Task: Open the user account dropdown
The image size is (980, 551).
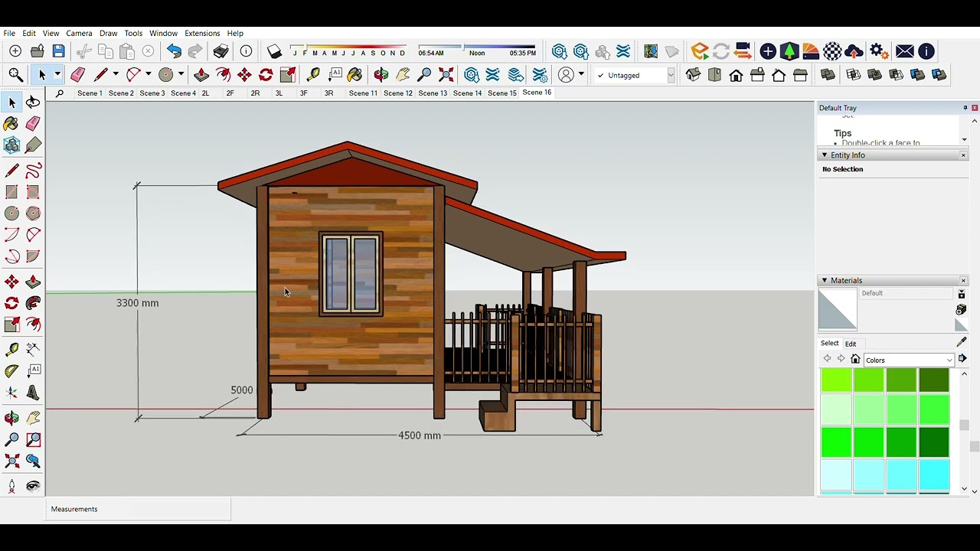Action: point(581,74)
